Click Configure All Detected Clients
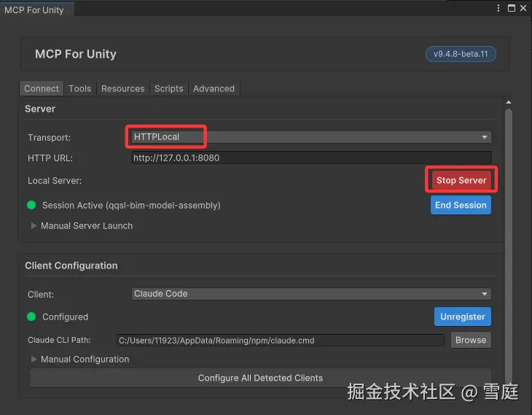532x415 pixels. pos(260,378)
